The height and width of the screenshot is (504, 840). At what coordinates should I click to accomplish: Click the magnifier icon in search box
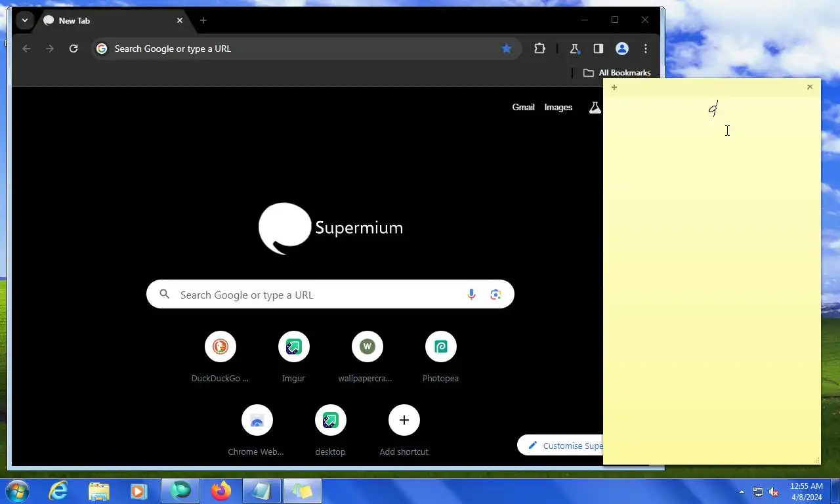click(165, 295)
